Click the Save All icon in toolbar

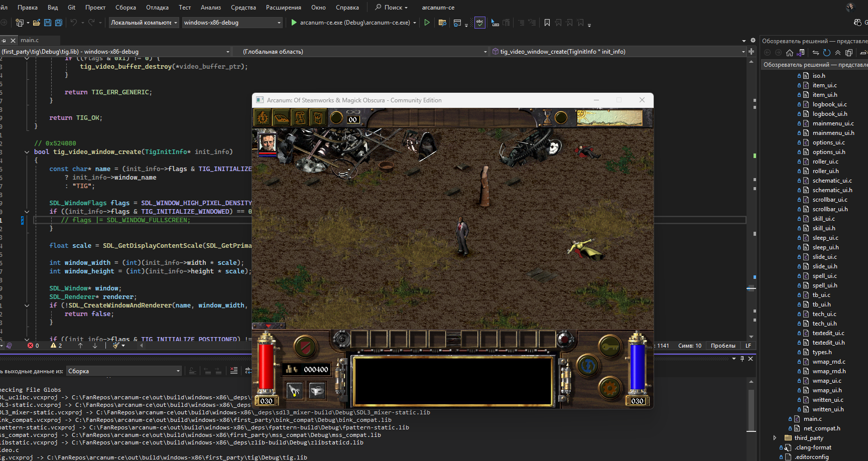point(58,23)
